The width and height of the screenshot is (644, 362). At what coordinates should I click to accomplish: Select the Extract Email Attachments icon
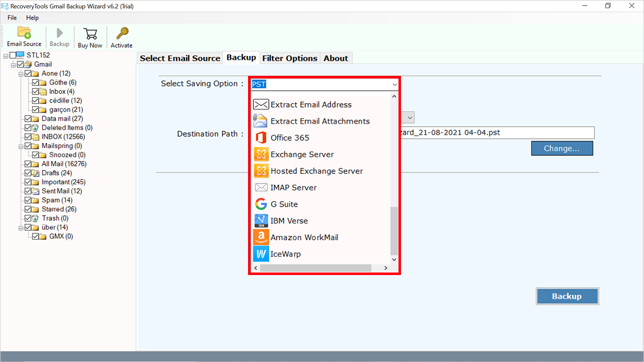point(261,121)
